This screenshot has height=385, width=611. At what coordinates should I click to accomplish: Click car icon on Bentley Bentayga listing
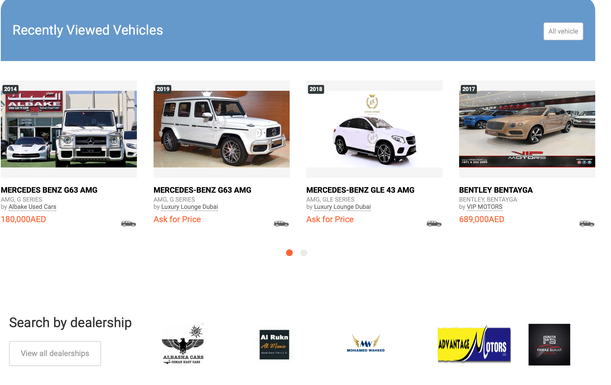(587, 224)
